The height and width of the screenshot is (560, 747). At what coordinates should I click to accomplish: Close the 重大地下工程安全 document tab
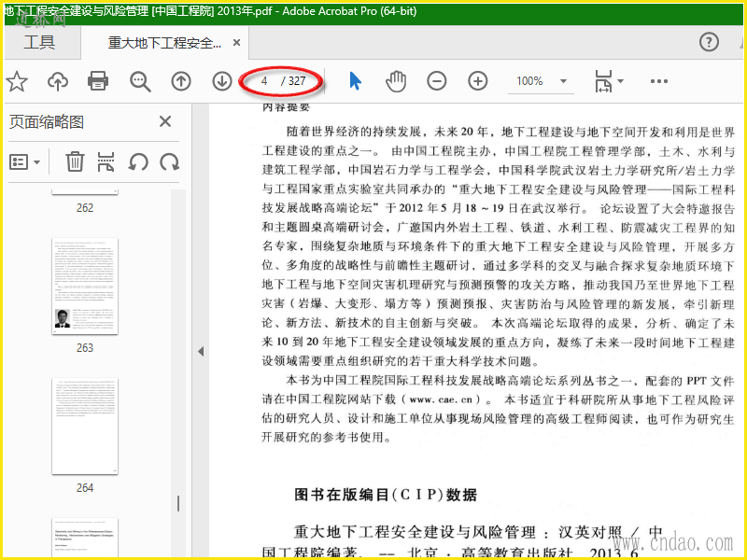(x=236, y=43)
